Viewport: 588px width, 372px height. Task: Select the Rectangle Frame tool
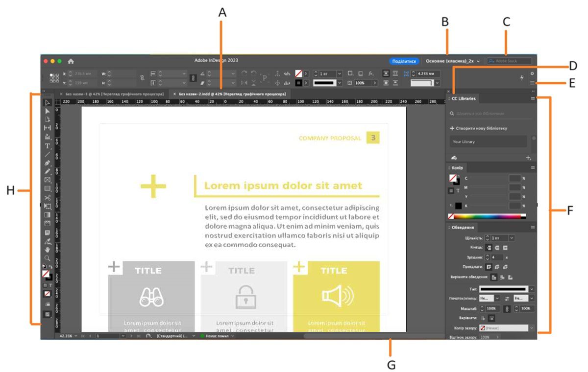pos(48,180)
